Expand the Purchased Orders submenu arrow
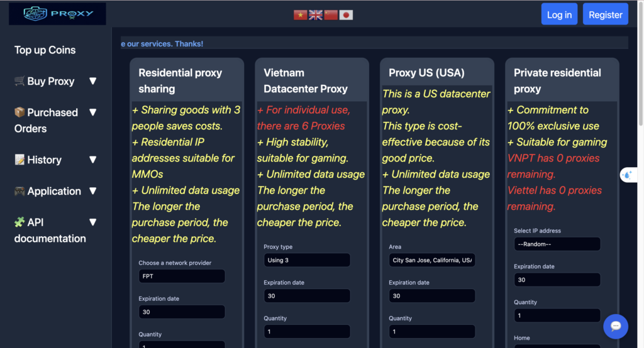Screen dimensions: 644x348 point(93,112)
